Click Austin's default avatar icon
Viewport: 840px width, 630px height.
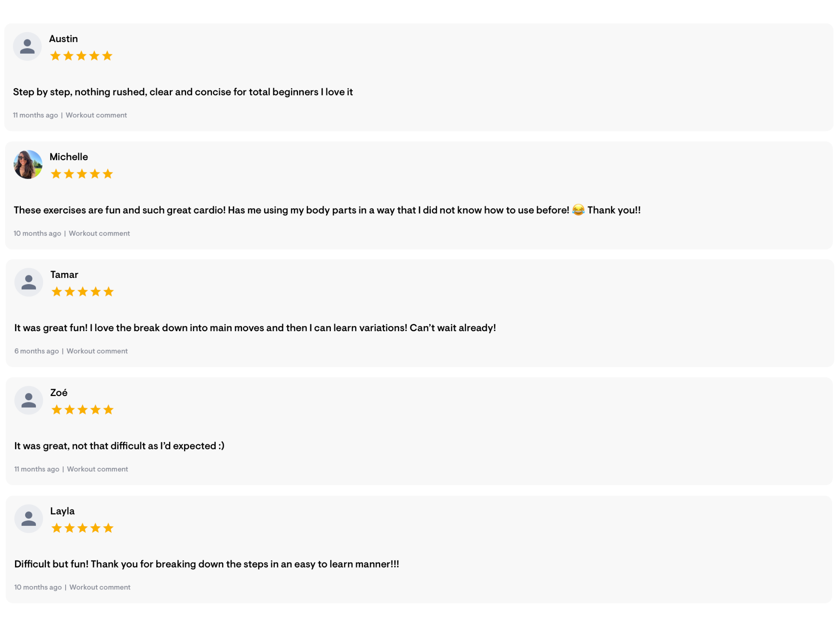pyautogui.click(x=27, y=46)
